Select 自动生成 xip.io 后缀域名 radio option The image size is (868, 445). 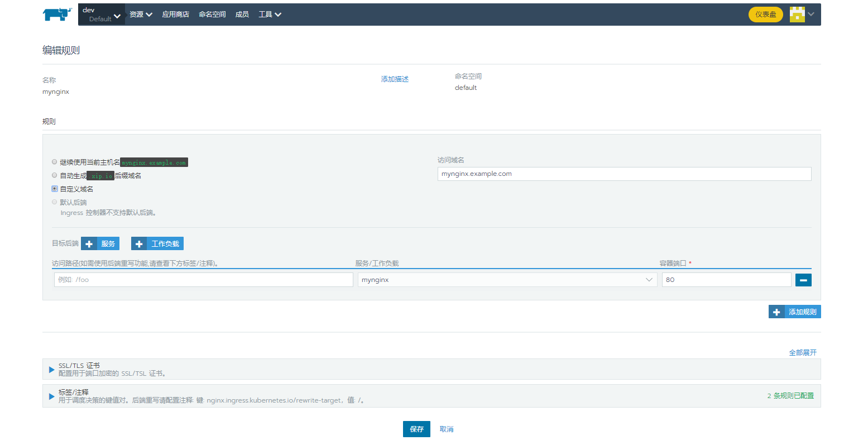click(x=54, y=175)
